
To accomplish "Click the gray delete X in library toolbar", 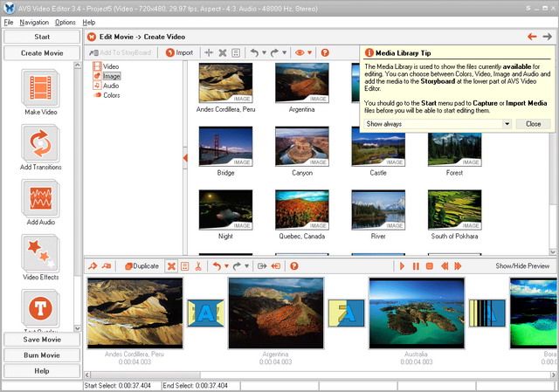I will [223, 52].
